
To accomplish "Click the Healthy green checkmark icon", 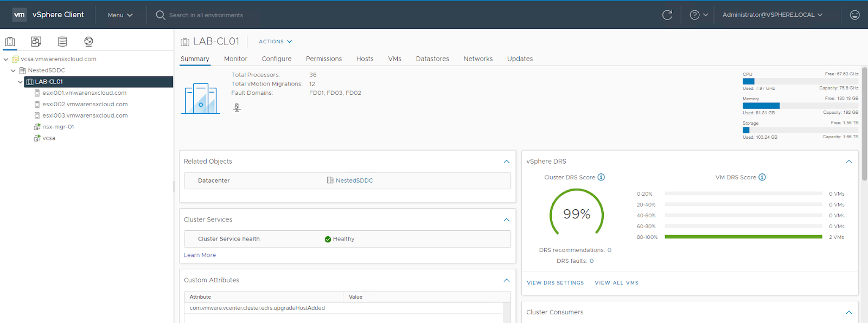I will pyautogui.click(x=328, y=239).
